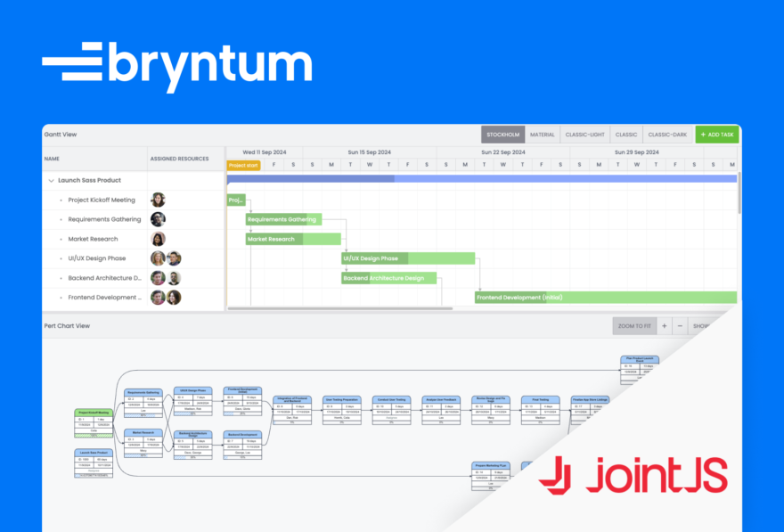Image resolution: width=784 pixels, height=532 pixels.
Task: Select the Classic-Dark theme
Action: pyautogui.click(x=667, y=135)
